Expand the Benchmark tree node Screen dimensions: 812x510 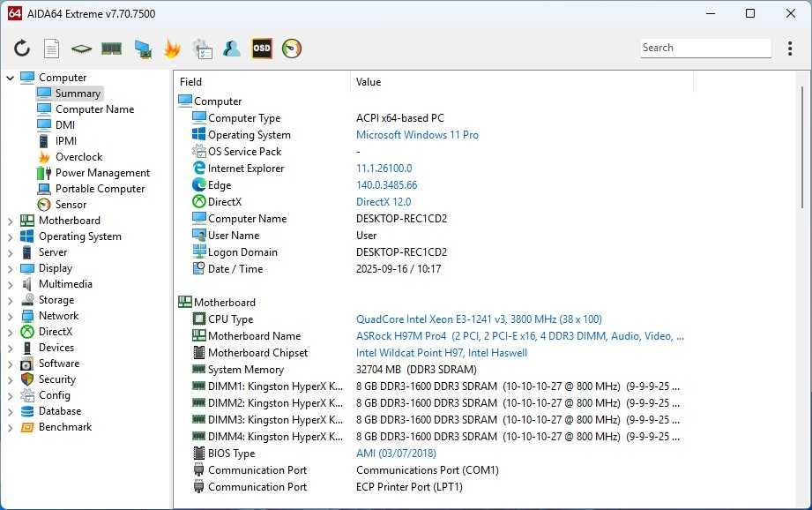click(10, 428)
